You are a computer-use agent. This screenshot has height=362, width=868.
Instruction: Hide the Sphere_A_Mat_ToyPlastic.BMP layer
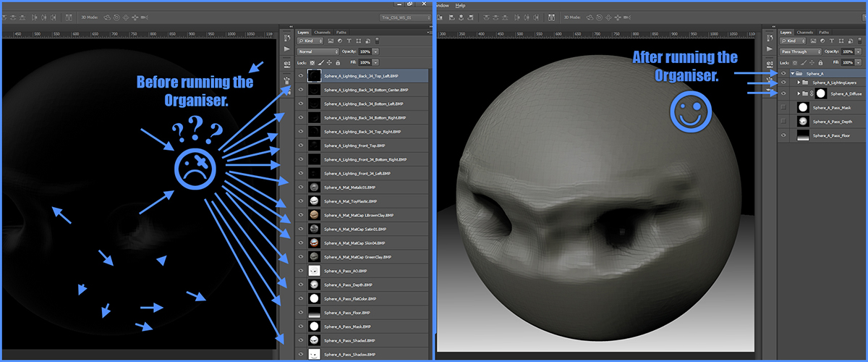pos(302,201)
